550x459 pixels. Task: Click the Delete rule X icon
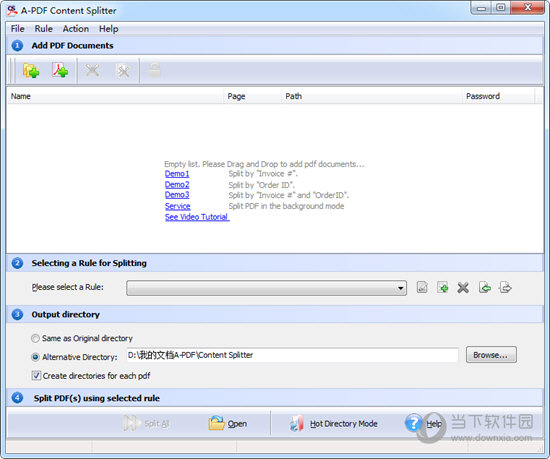tap(463, 288)
